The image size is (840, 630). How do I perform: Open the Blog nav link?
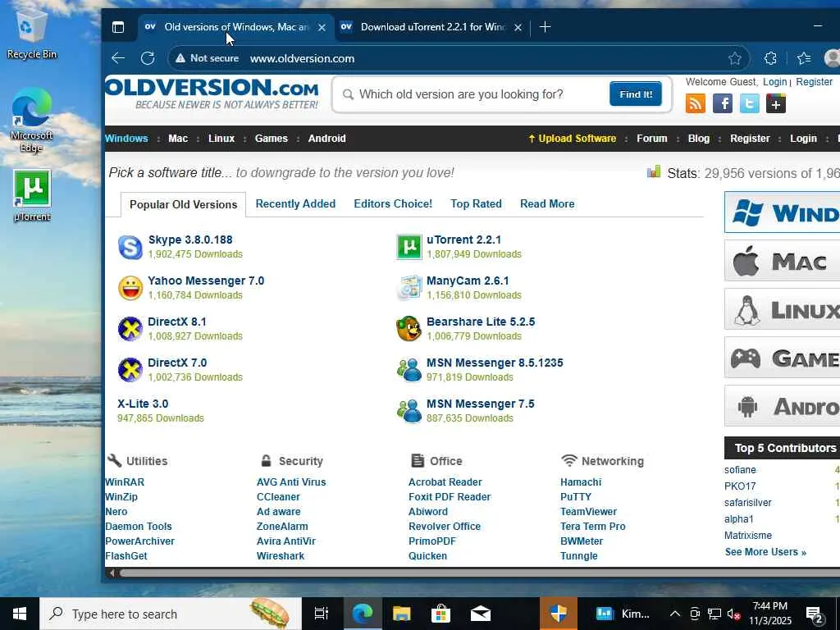[698, 138]
